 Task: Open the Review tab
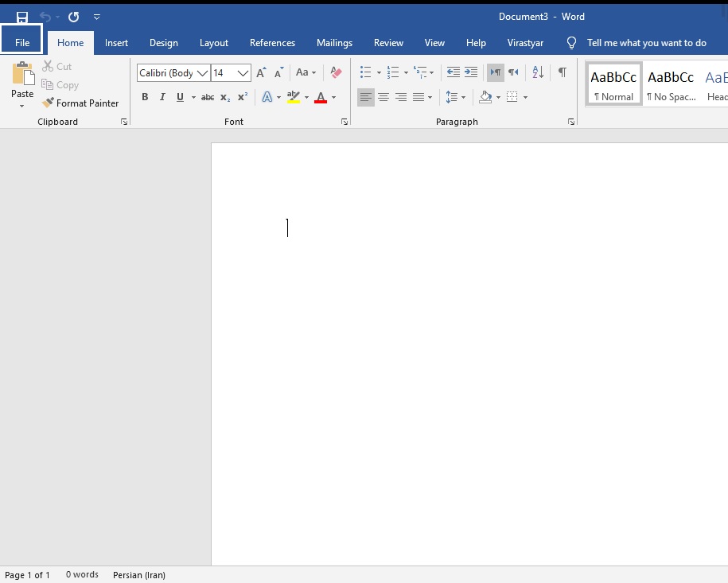point(388,43)
